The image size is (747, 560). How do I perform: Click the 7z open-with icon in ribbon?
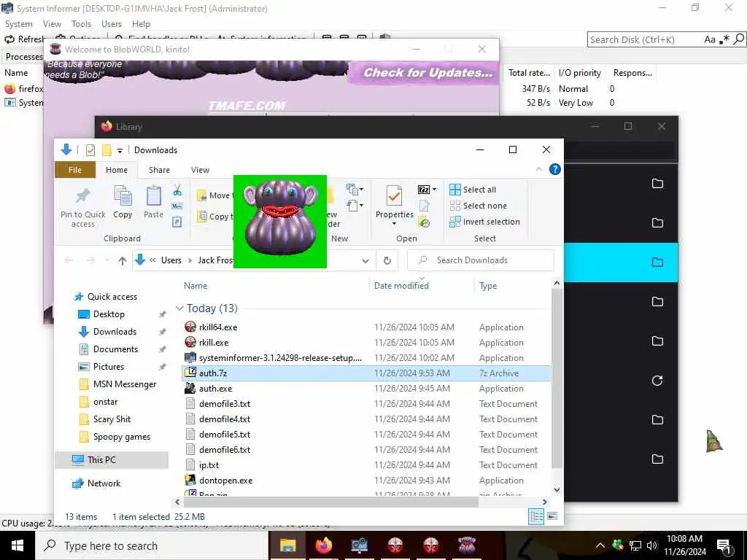pos(424,190)
